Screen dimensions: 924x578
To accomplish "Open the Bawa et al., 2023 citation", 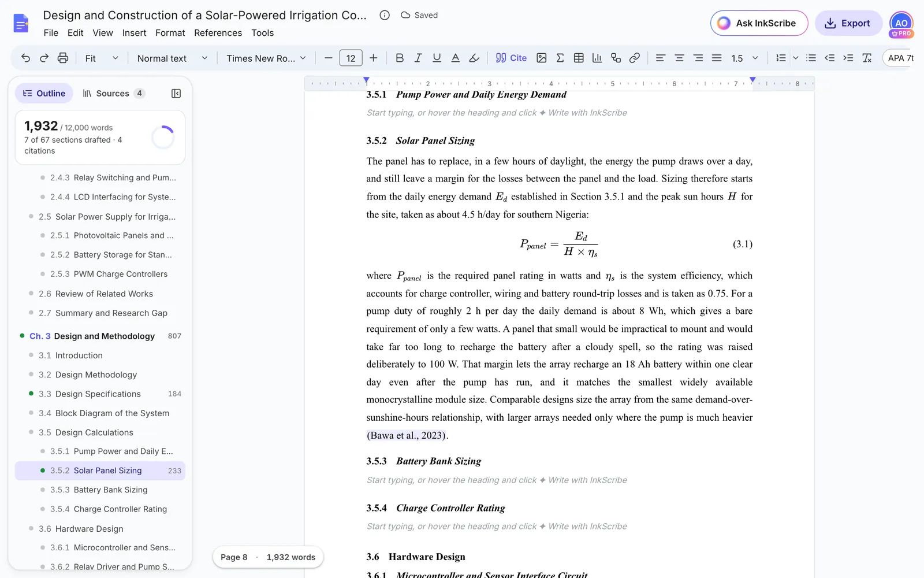I will point(407,435).
